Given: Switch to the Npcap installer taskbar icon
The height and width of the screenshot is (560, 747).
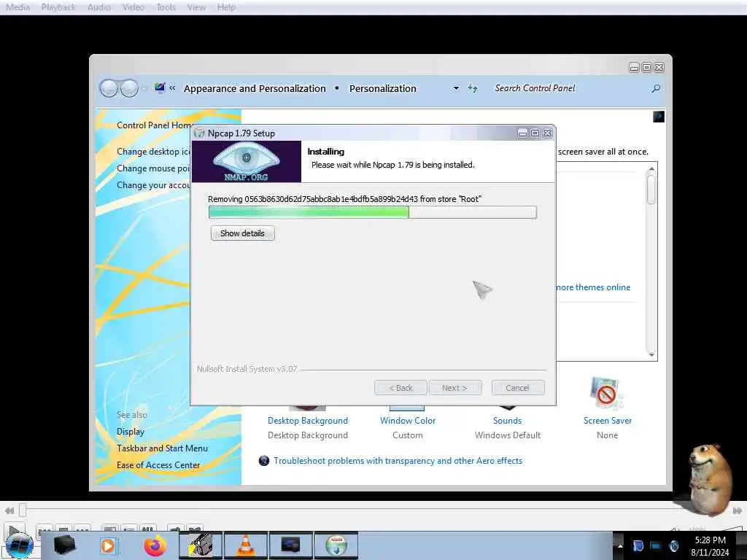Looking at the screenshot, I should pyautogui.click(x=336, y=545).
